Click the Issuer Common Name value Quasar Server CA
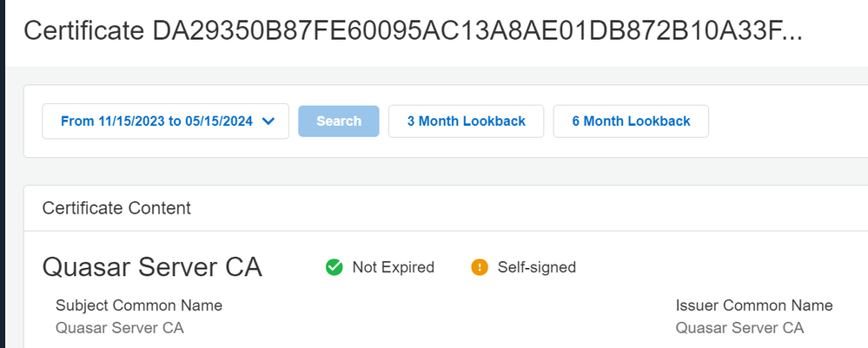868x348 pixels. coord(739,327)
